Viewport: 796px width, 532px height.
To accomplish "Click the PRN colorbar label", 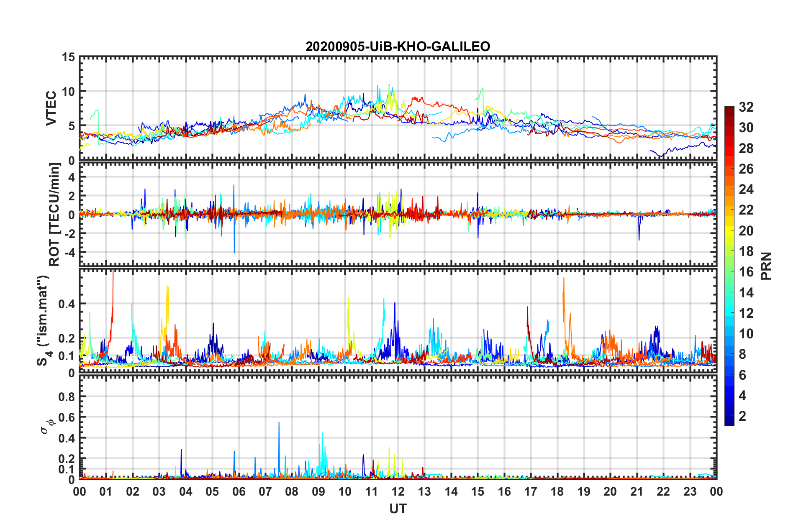I will [x=766, y=266].
